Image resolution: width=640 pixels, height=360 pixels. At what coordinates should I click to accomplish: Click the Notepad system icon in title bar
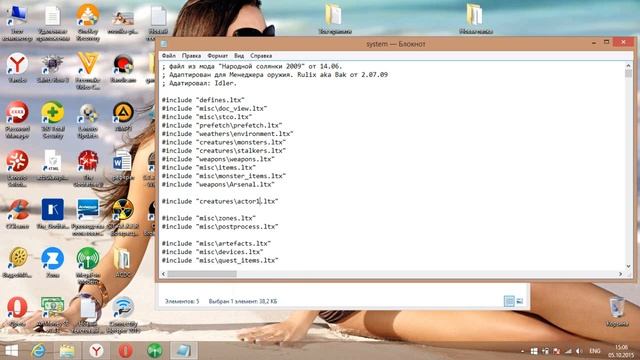(x=164, y=44)
